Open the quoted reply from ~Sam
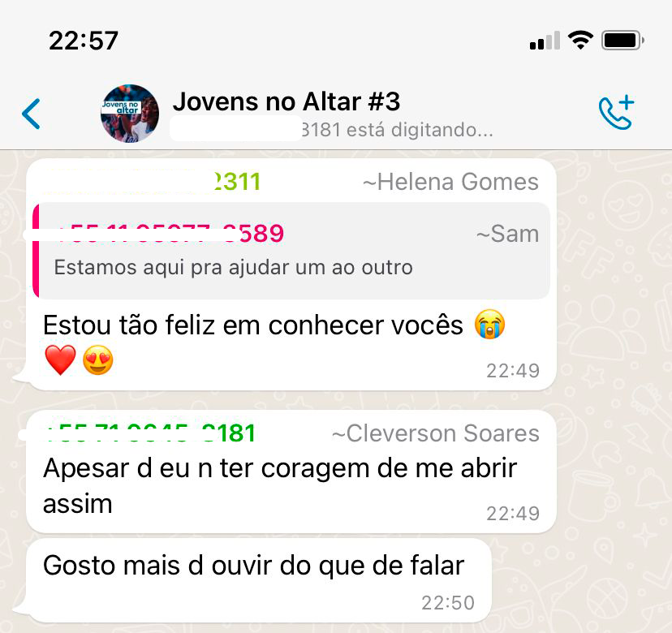Screen dimensions: 672x633 tap(291, 250)
